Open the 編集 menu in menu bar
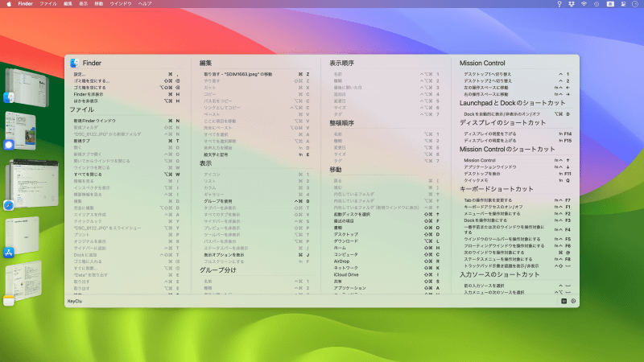This screenshot has width=644, height=362. [68, 4]
